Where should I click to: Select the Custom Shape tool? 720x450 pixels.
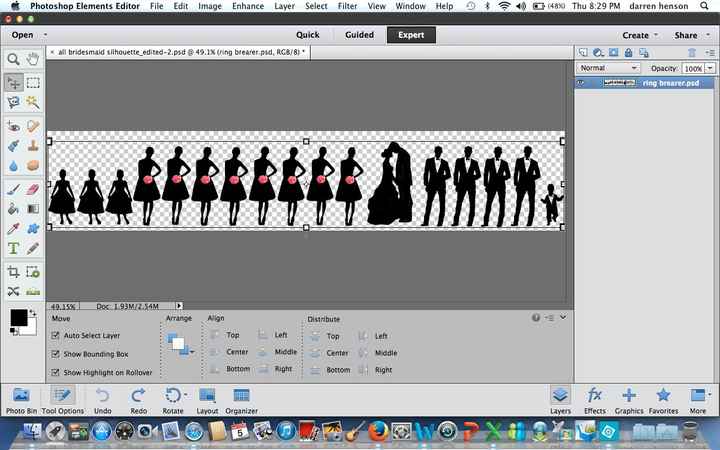[33, 229]
